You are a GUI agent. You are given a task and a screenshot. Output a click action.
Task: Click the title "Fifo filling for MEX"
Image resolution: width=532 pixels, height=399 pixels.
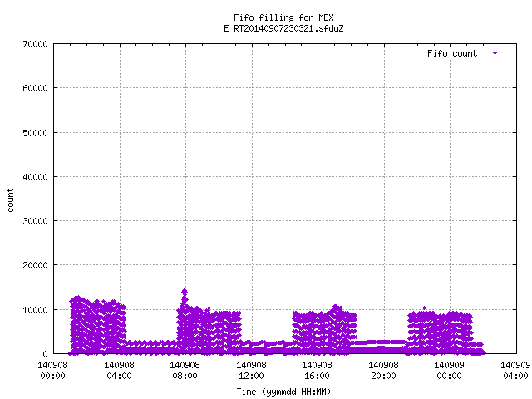point(283,17)
